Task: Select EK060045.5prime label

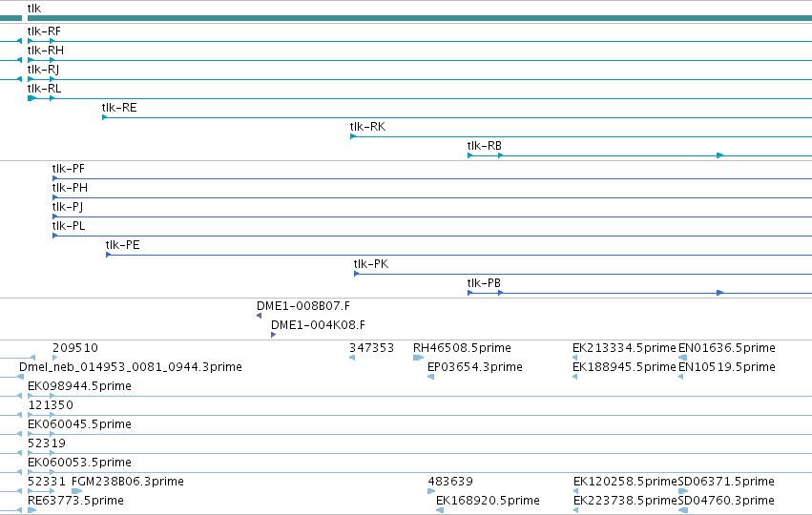Action: tap(79, 424)
